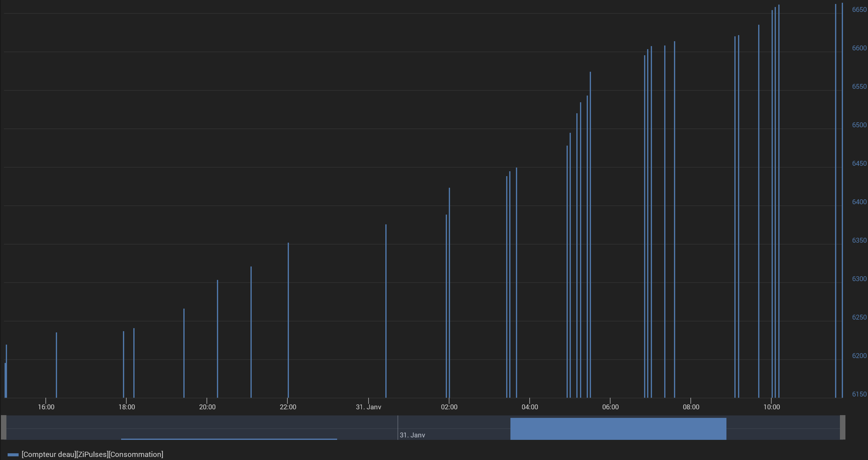Click the bar just before 22:00
868x460 pixels.
pyautogui.click(x=288, y=320)
